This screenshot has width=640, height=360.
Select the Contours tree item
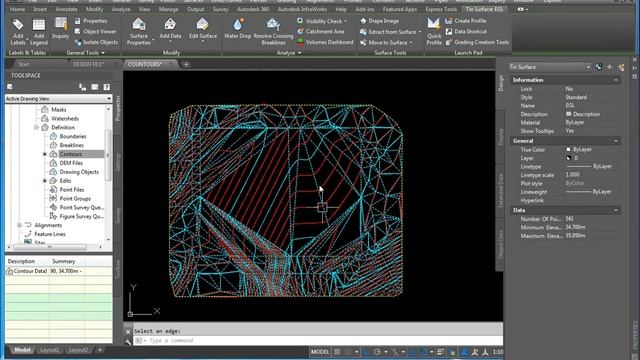coord(71,154)
